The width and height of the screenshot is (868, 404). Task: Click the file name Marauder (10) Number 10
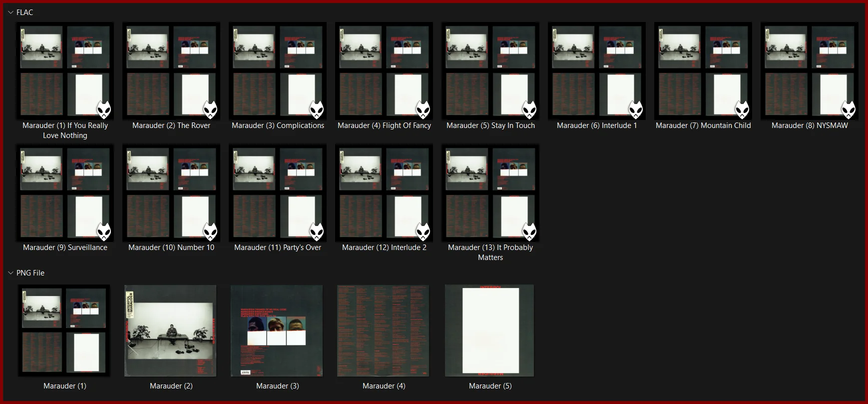pyautogui.click(x=171, y=247)
